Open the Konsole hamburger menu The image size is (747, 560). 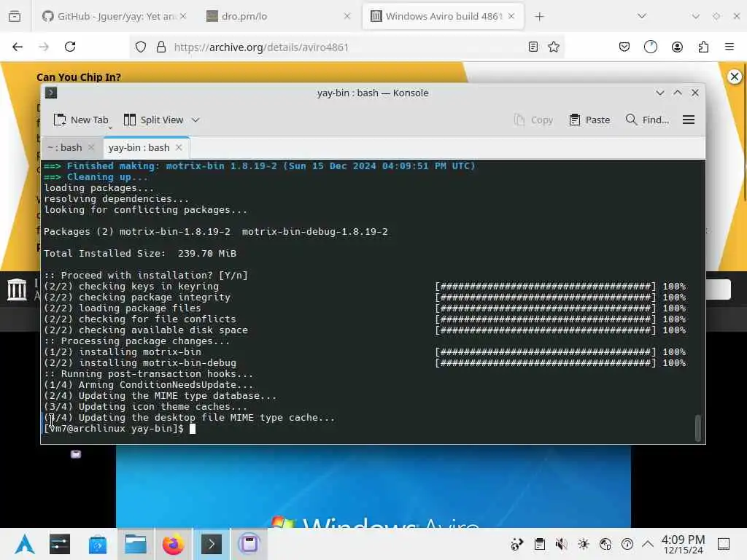click(689, 120)
